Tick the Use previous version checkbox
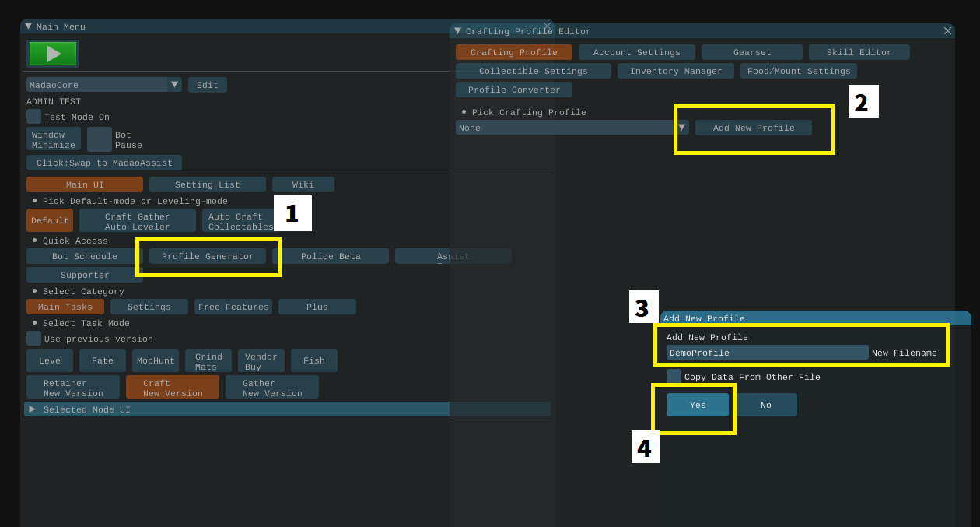The height and width of the screenshot is (527, 980). (33, 339)
